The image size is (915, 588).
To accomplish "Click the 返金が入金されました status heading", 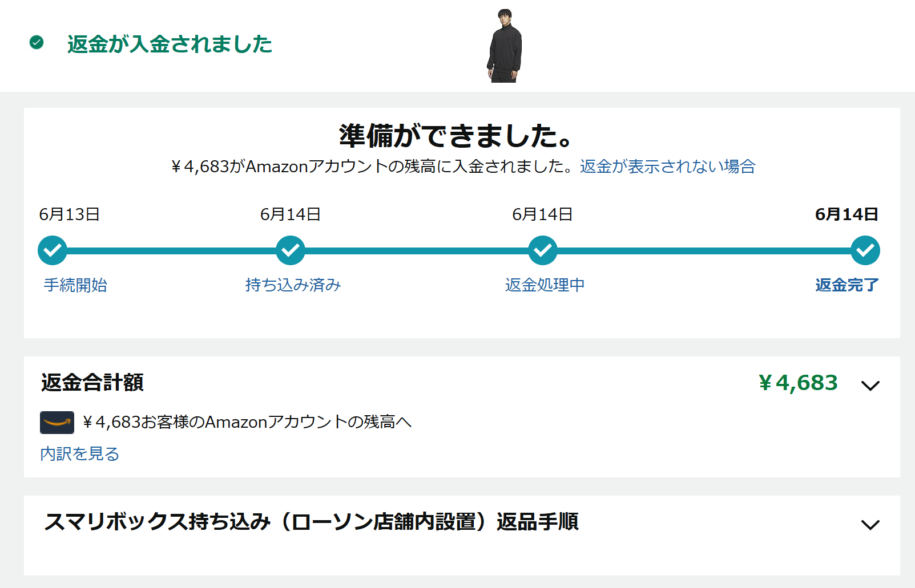I will [170, 44].
